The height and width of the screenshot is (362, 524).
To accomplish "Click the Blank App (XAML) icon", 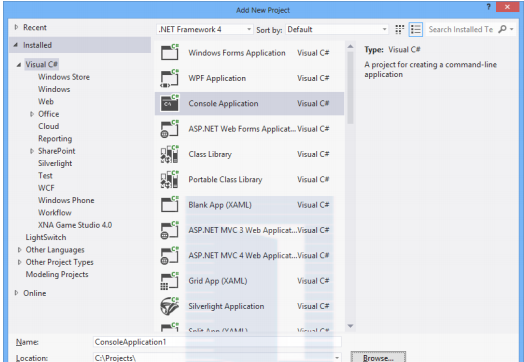I will pyautogui.click(x=170, y=205).
